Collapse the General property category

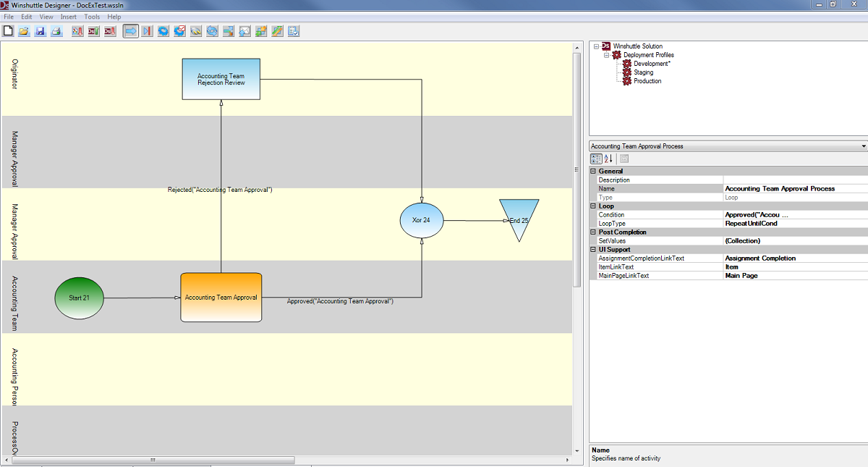tap(594, 172)
